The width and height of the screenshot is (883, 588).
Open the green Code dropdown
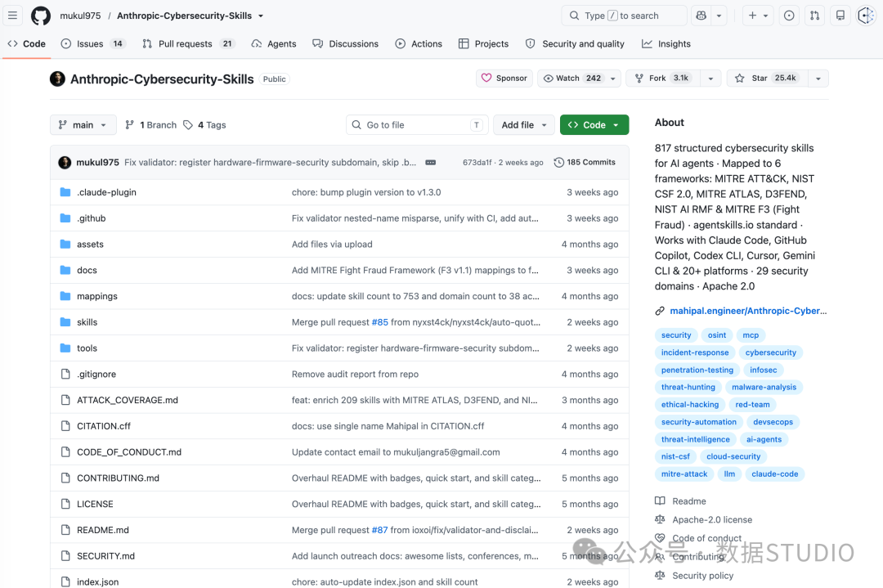pos(594,125)
